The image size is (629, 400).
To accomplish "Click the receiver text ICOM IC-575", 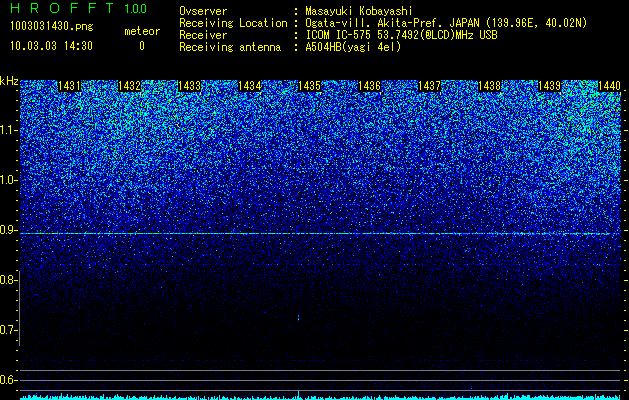I will 339,35.
